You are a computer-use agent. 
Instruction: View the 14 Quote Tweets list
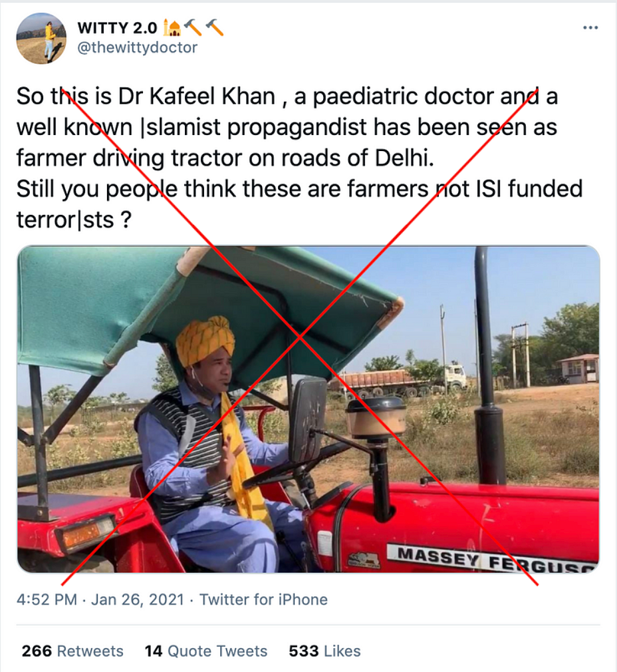pos(206,651)
